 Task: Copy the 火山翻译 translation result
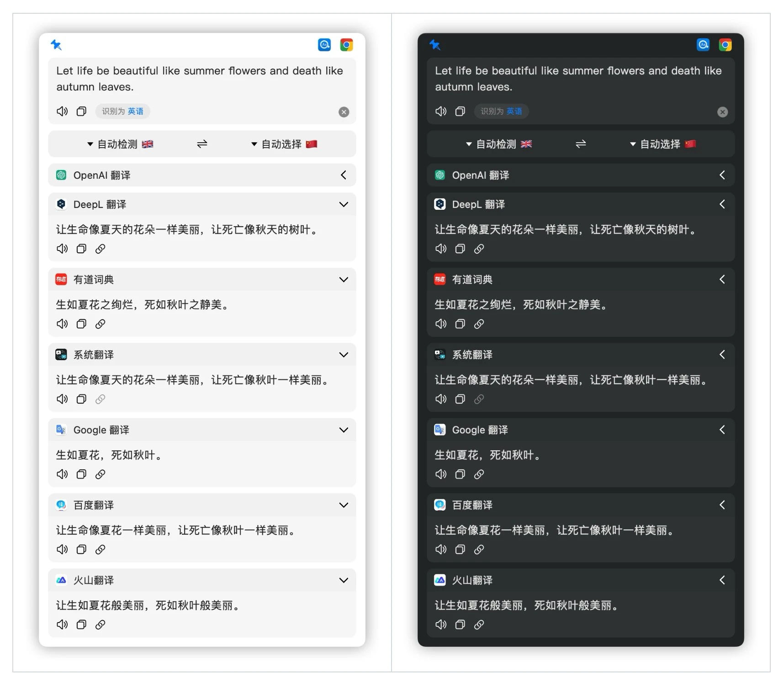tap(81, 624)
